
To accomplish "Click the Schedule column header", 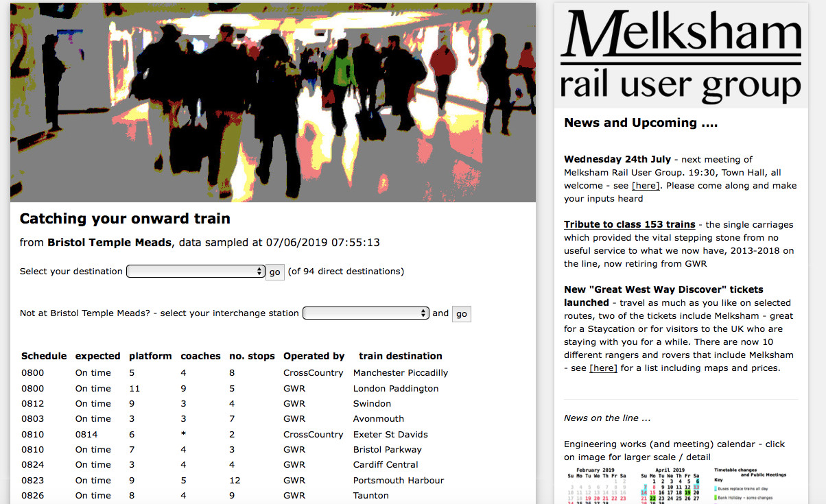I will pyautogui.click(x=44, y=357).
